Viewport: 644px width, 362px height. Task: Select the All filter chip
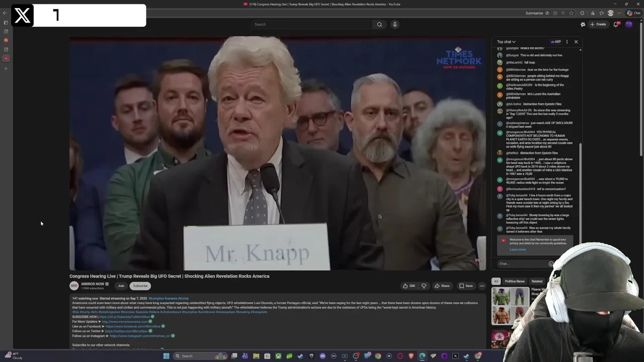(496, 281)
